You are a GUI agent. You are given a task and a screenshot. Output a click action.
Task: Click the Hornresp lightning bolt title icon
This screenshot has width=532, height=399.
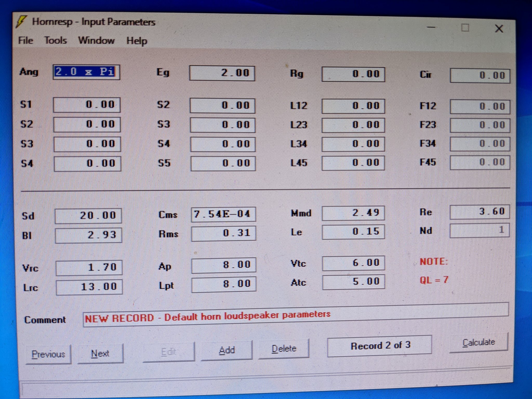coord(22,22)
